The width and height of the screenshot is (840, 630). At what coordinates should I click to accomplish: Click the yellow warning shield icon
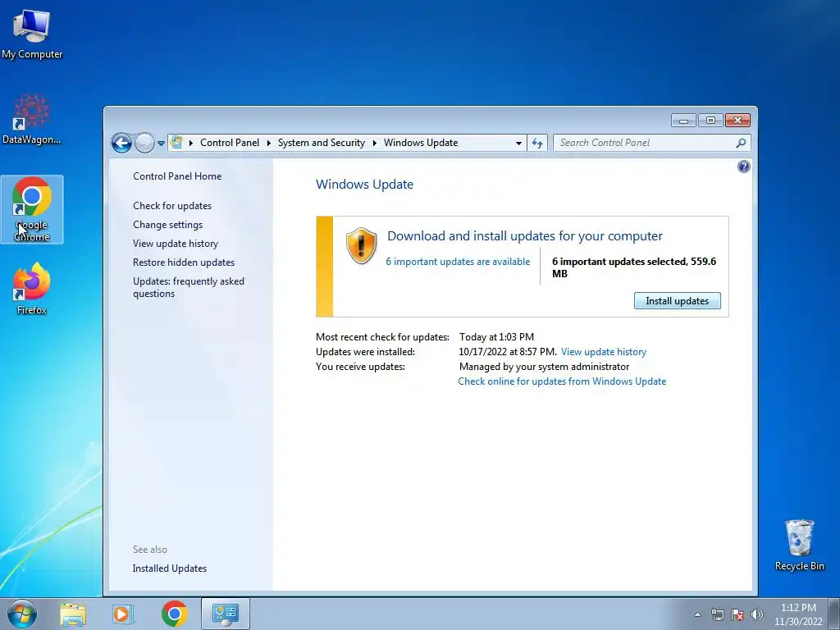click(x=361, y=246)
